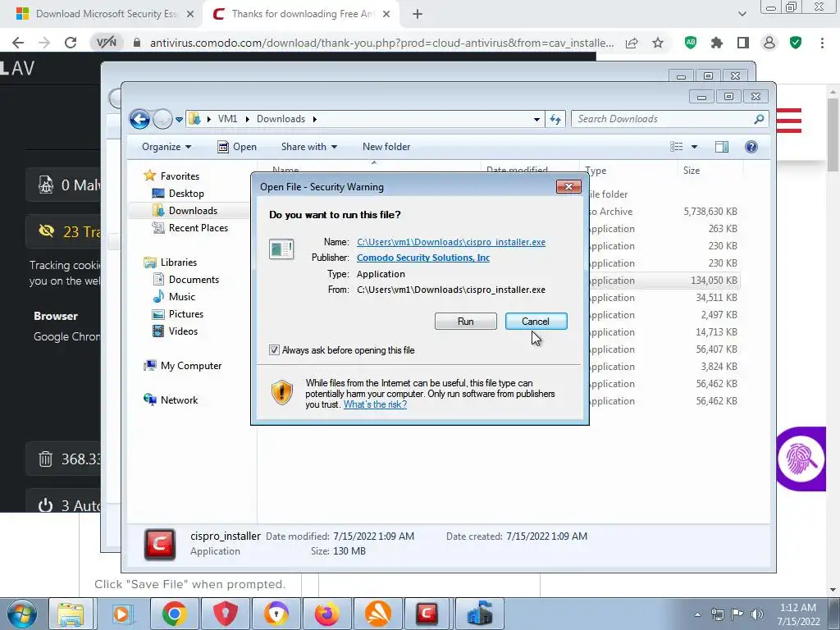Image resolution: width=840 pixels, height=630 pixels.
Task: Reload the Comodo download page
Action: [71, 43]
